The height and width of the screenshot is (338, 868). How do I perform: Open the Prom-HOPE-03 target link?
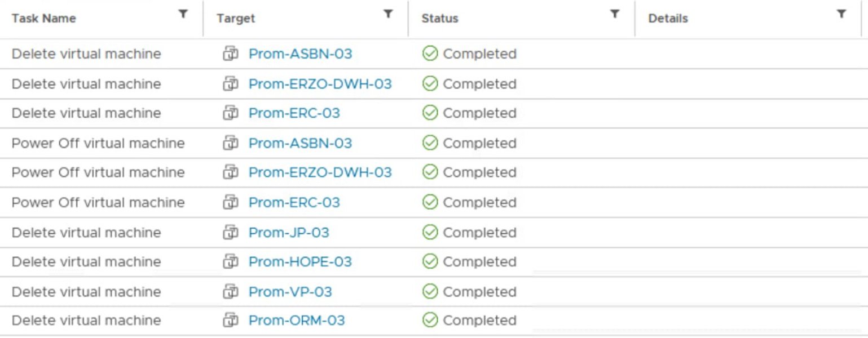point(300,262)
